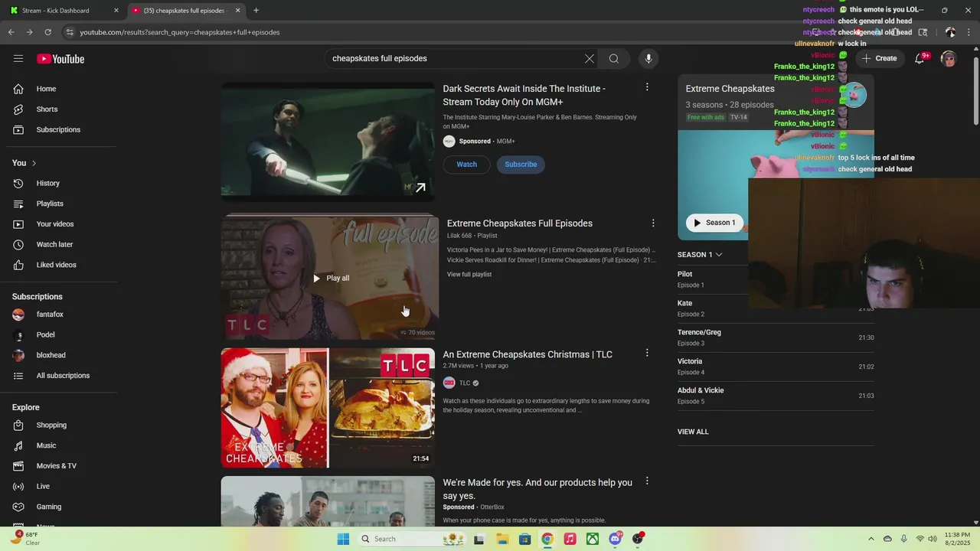
Task: Expand the You section chevron
Action: coord(34,163)
